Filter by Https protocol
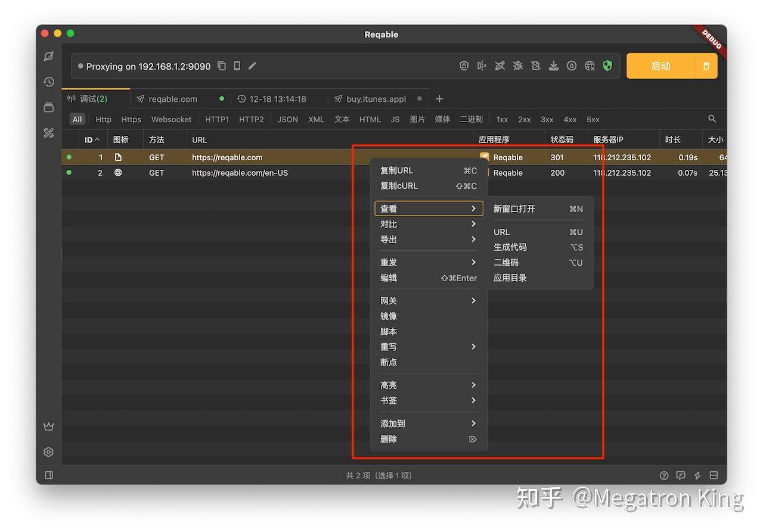Screen dimensions: 763x532 [131, 119]
